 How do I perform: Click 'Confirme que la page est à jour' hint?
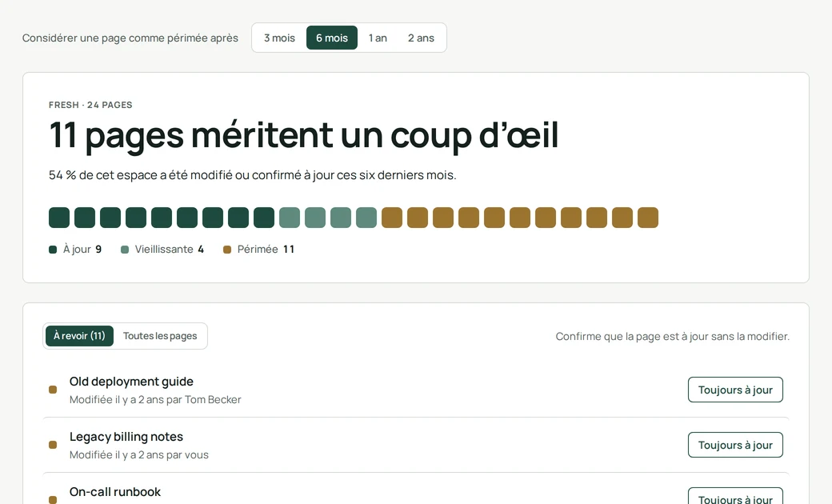click(x=672, y=336)
